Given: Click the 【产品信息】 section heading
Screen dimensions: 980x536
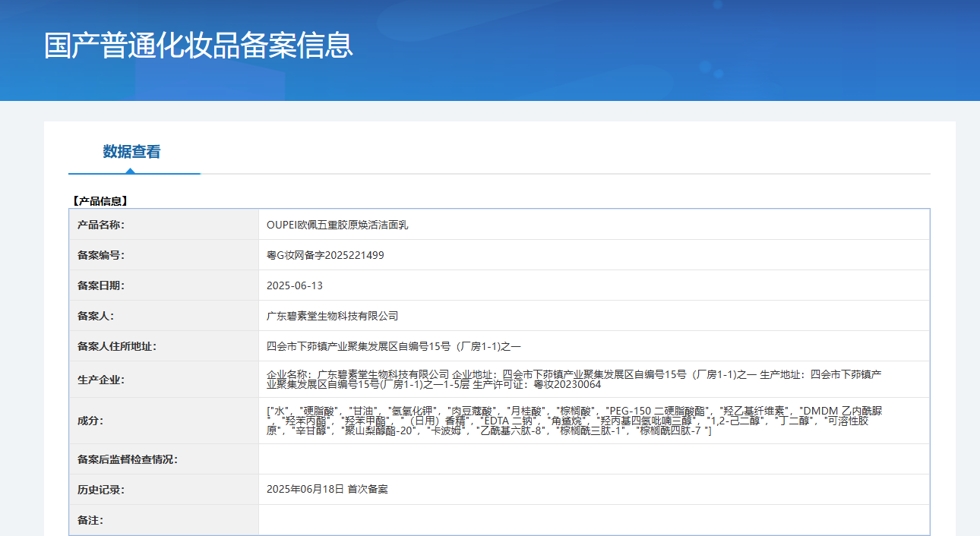Looking at the screenshot, I should tap(100, 201).
